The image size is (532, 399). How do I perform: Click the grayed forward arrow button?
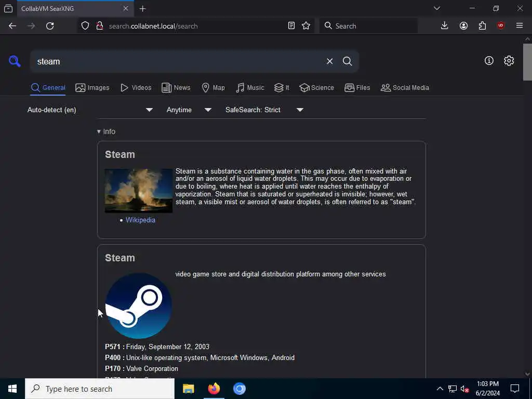click(31, 26)
